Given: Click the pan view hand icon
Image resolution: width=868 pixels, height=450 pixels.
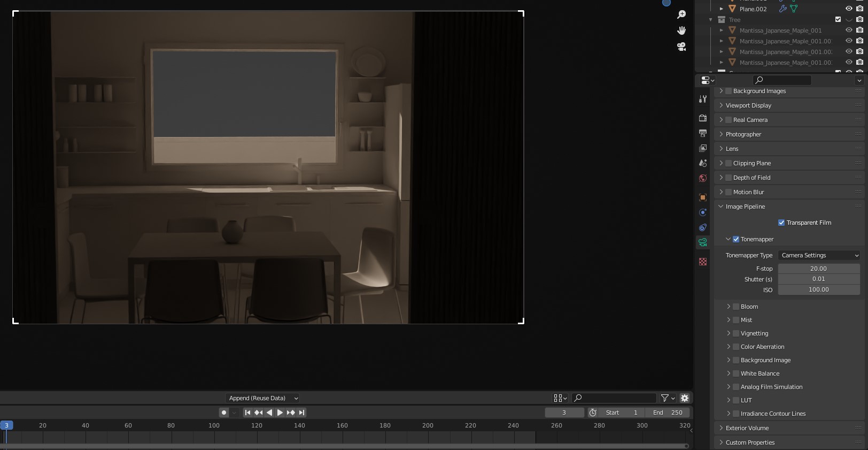Looking at the screenshot, I should coord(681,30).
